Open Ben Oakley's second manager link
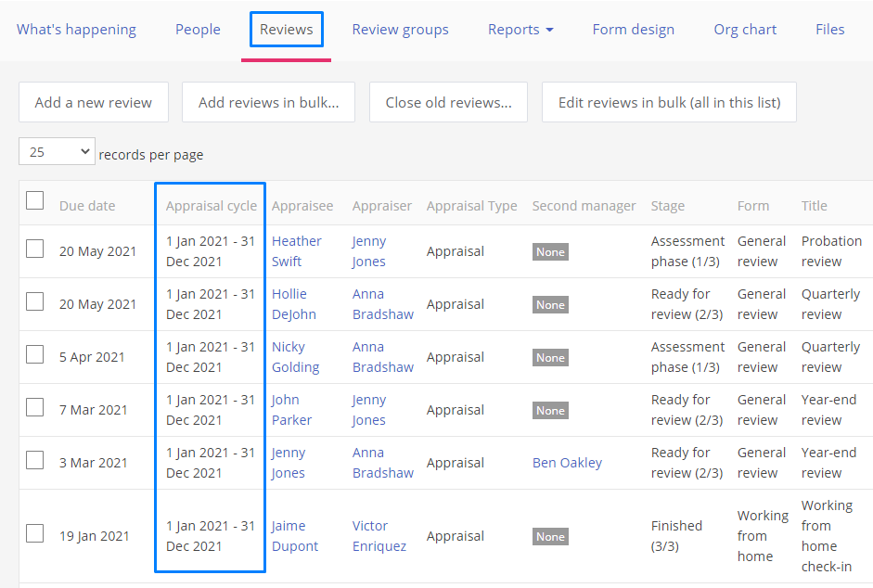Viewport: 873px width, 588px height. (x=567, y=463)
